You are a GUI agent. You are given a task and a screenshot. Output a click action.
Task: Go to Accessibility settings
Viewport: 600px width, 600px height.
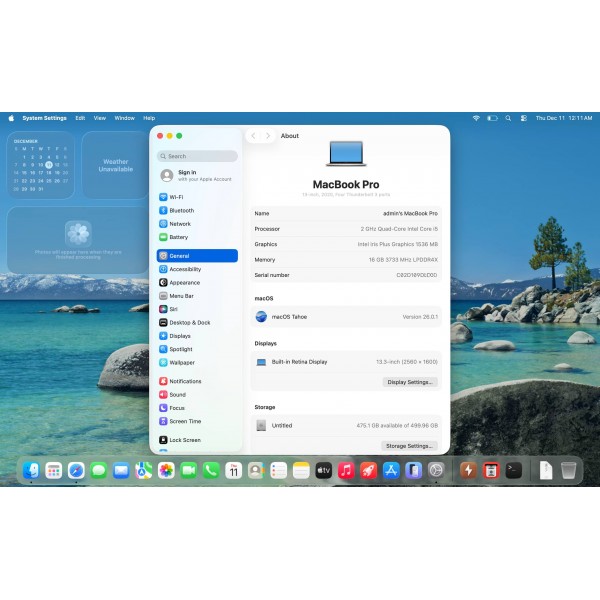pos(185,269)
